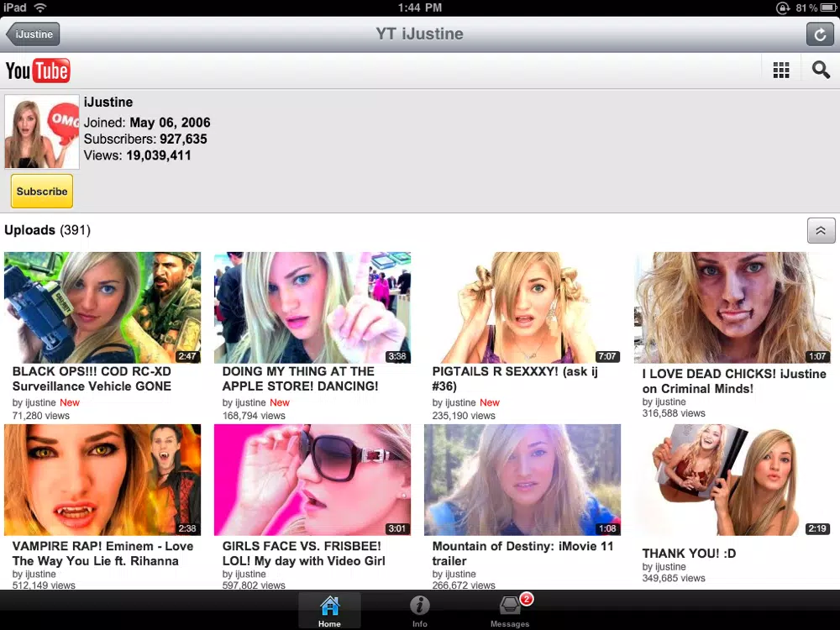Image resolution: width=840 pixels, height=630 pixels.
Task: Tap the rotation lock status icon
Action: 783,8
